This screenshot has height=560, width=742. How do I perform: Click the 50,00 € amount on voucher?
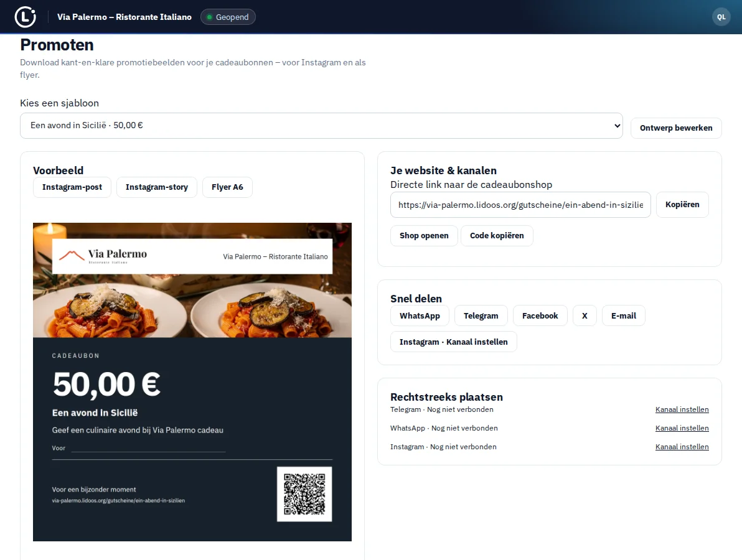click(x=106, y=384)
